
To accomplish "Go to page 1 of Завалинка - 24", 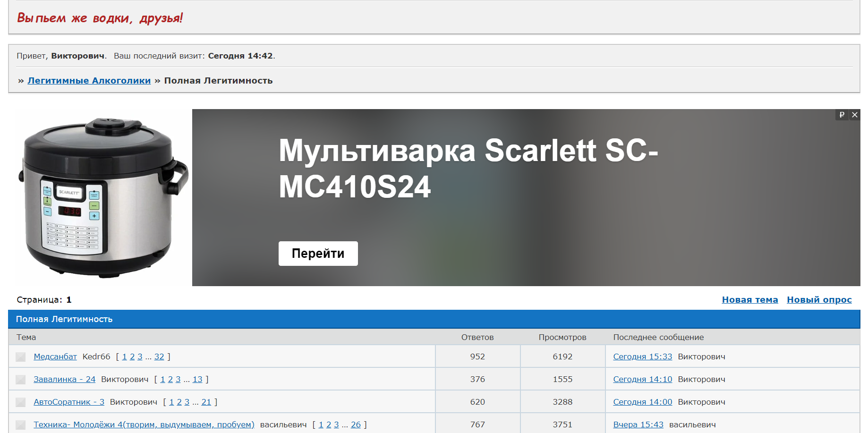I will point(163,379).
